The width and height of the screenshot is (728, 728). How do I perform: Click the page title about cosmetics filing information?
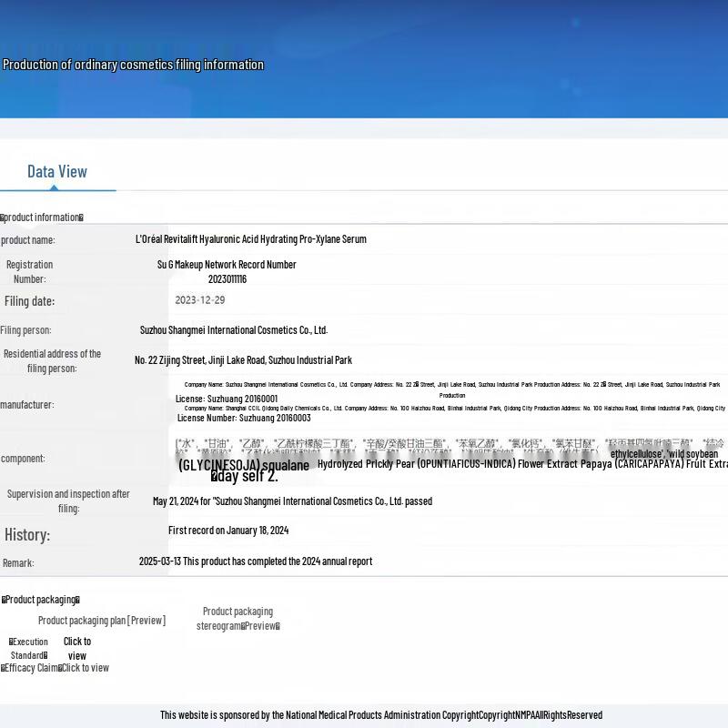[x=133, y=65]
